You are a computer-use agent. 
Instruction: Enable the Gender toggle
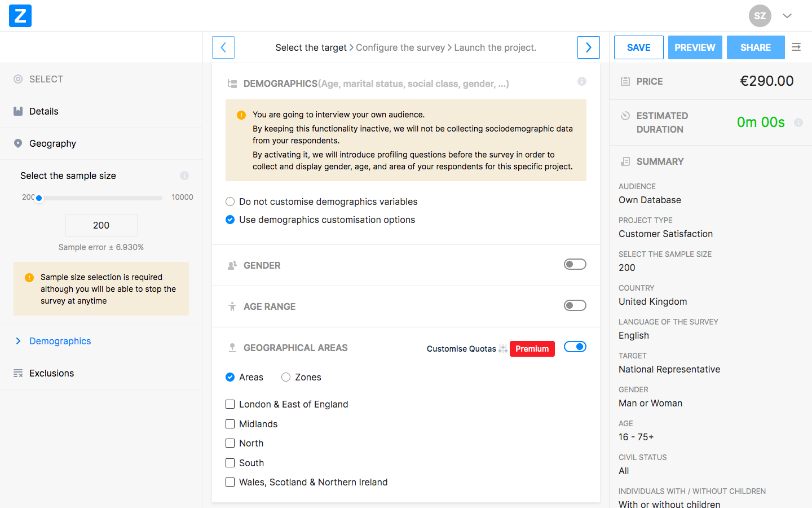coord(575,264)
